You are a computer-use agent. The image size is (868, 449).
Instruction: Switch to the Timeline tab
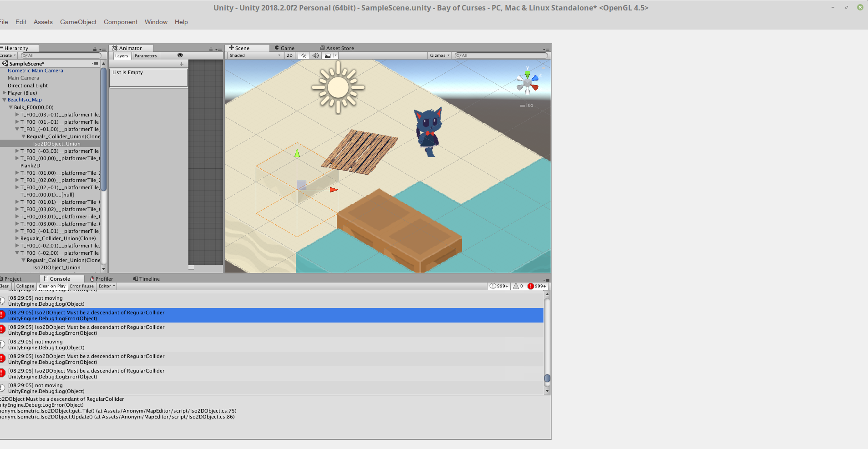click(147, 279)
